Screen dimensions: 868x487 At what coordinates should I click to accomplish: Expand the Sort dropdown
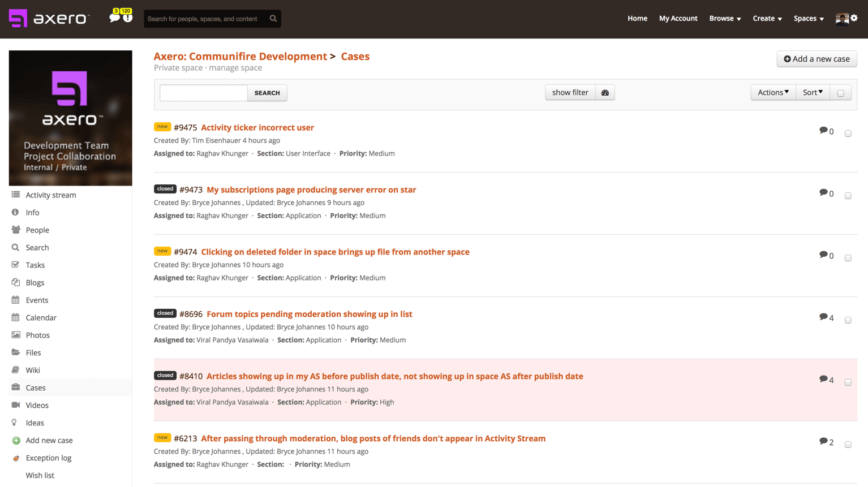813,92
